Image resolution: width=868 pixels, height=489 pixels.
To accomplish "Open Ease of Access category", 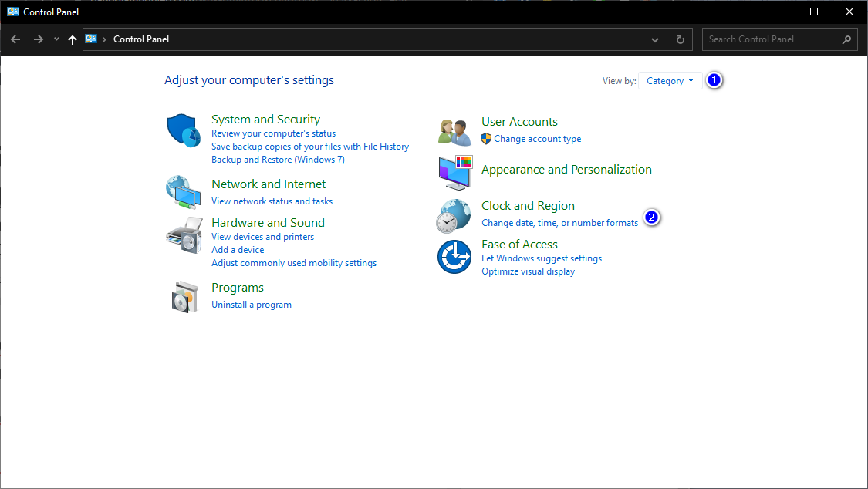I will [519, 244].
